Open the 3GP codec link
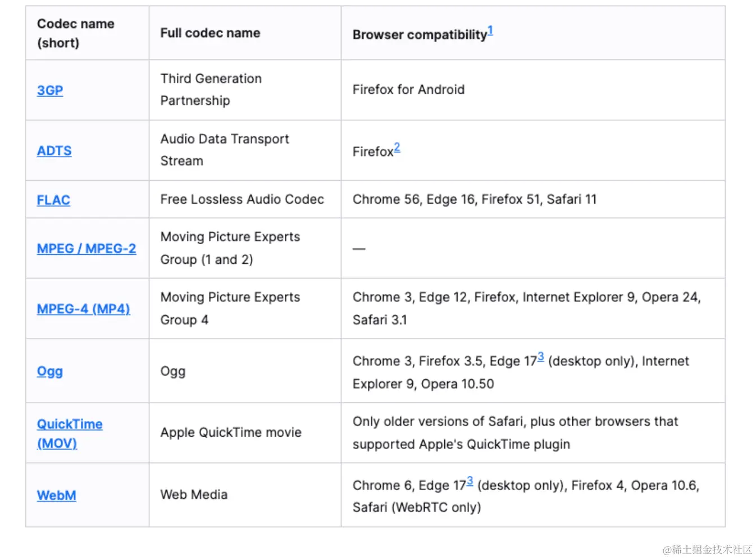 [x=50, y=90]
